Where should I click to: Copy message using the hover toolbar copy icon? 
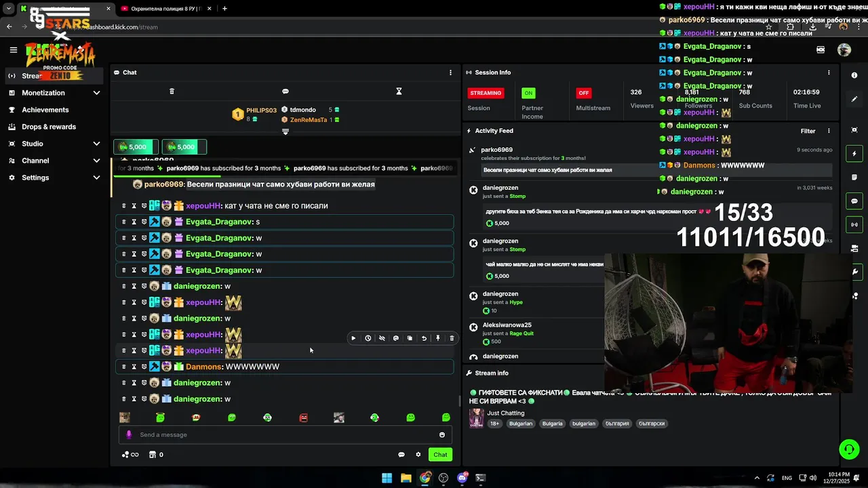(410, 338)
